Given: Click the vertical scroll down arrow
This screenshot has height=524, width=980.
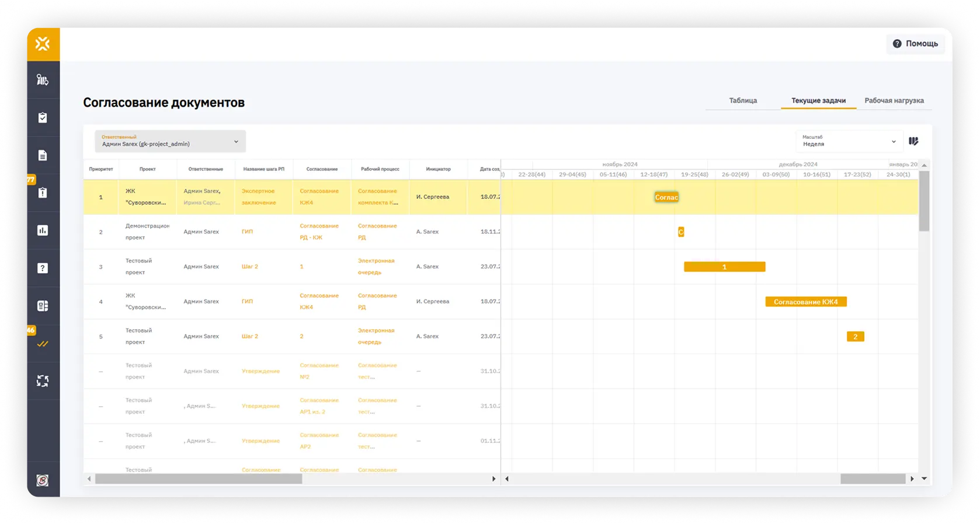Looking at the screenshot, I should click(924, 479).
